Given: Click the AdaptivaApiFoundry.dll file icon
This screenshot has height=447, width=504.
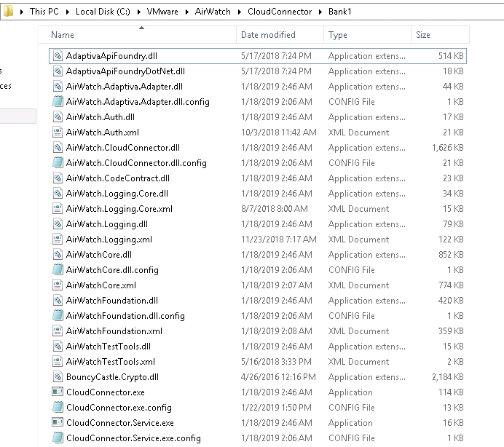Looking at the screenshot, I should point(58,56).
